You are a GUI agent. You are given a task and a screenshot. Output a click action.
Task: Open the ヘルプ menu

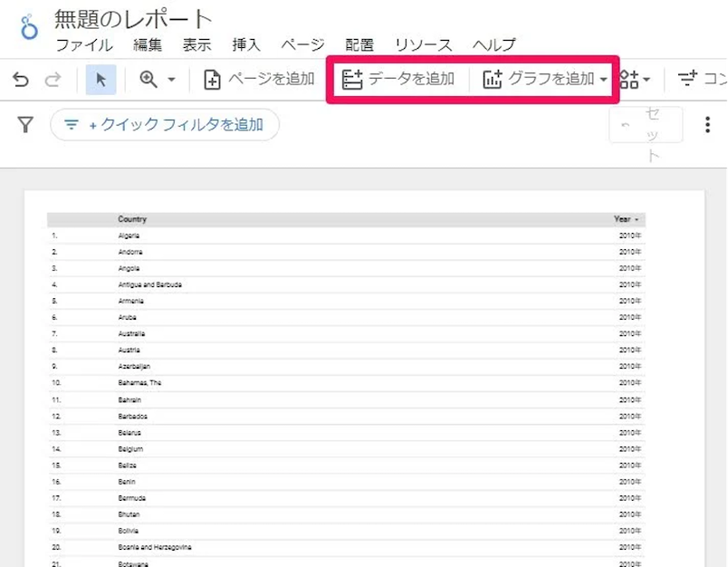(x=493, y=44)
